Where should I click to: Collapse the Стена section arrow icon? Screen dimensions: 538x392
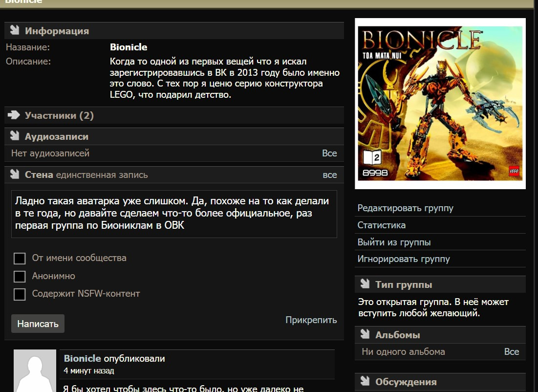click(x=14, y=174)
